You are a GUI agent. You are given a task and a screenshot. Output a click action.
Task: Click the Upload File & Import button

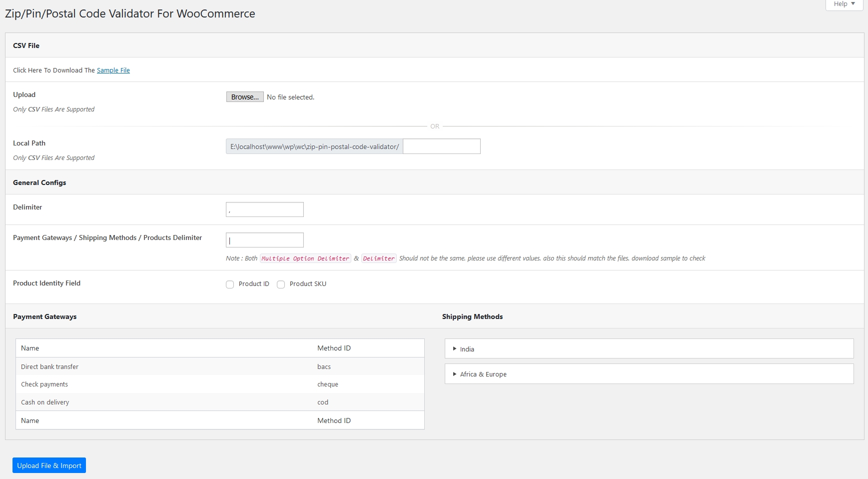coord(48,465)
